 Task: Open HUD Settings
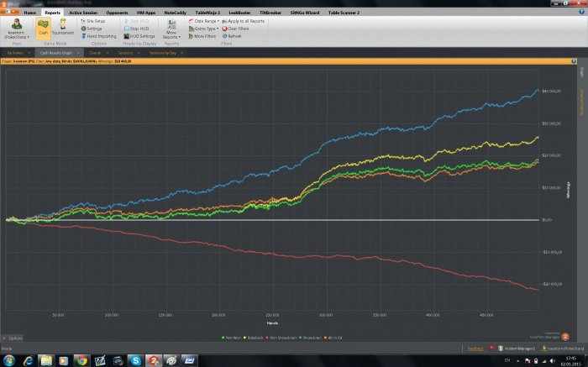point(139,36)
